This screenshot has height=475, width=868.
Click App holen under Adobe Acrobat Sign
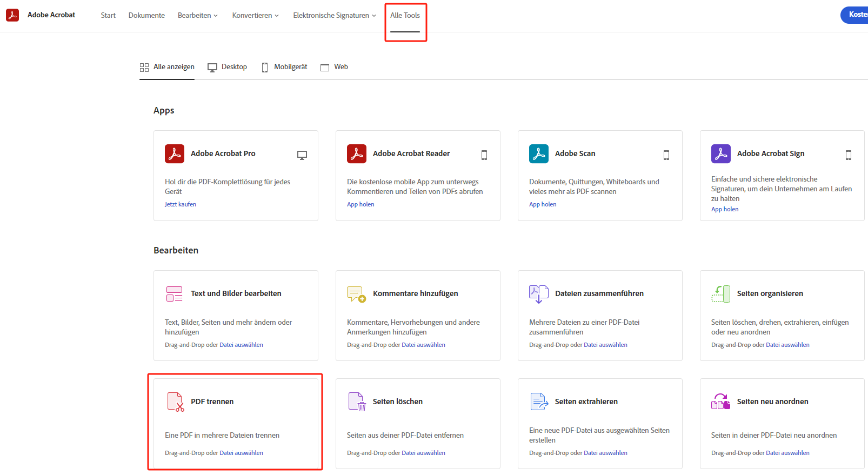(x=725, y=209)
